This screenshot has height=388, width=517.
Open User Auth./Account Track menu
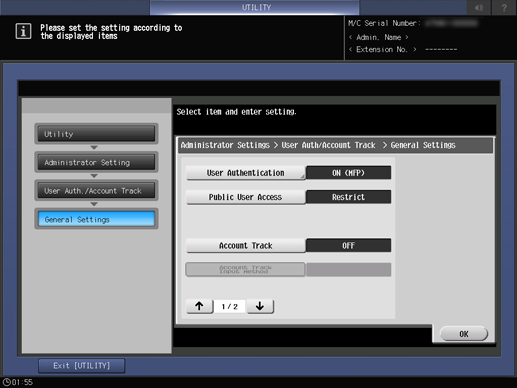[x=96, y=191]
